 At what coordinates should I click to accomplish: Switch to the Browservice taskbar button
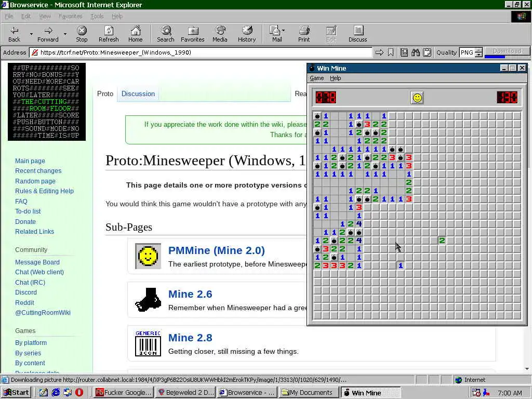point(247,393)
